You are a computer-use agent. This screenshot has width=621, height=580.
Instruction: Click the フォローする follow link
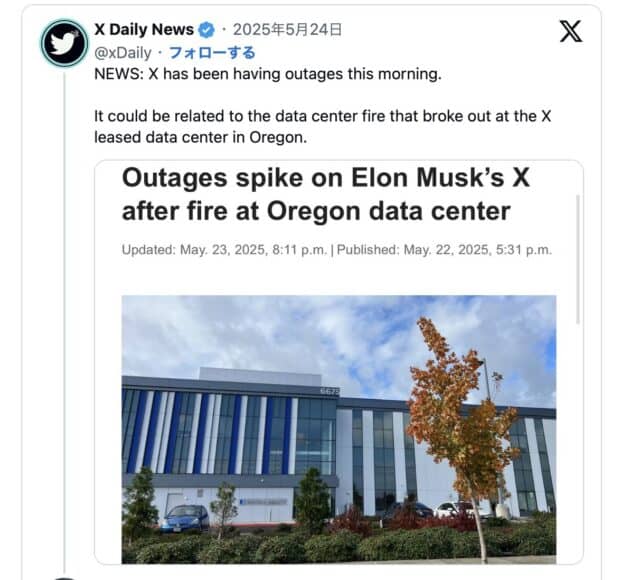(x=212, y=52)
